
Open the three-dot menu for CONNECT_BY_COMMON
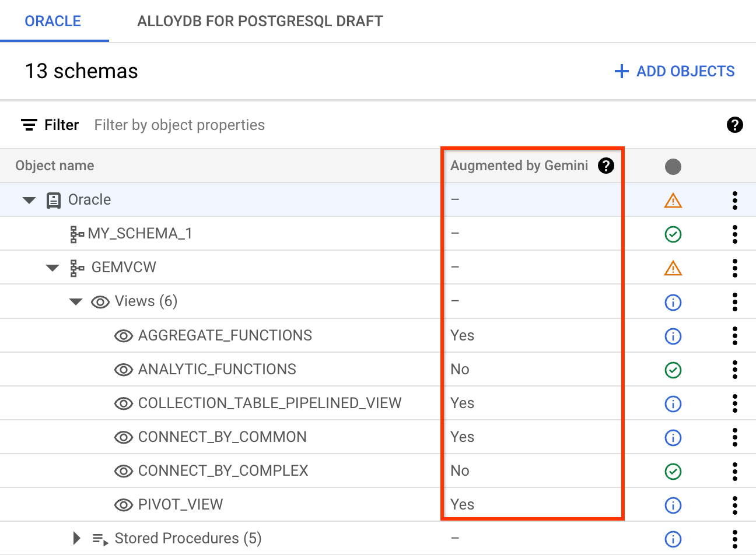pyautogui.click(x=734, y=437)
